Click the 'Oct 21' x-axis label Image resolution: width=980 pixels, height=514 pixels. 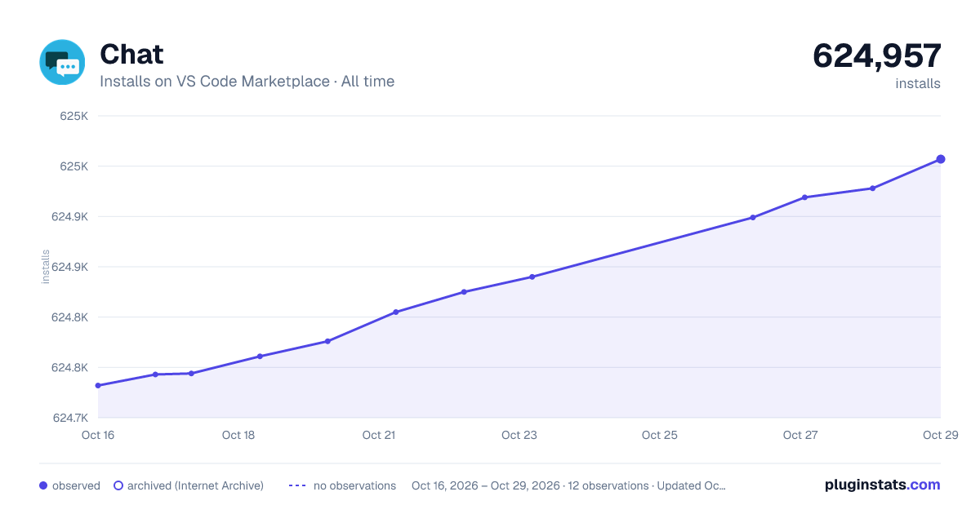click(379, 435)
